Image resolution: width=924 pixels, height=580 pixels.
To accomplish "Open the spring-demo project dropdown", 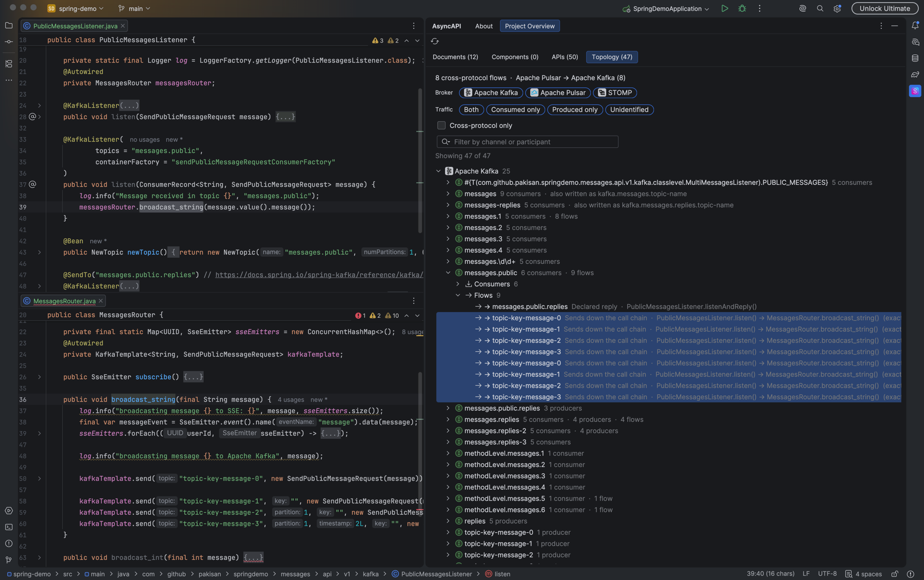I will (x=75, y=8).
